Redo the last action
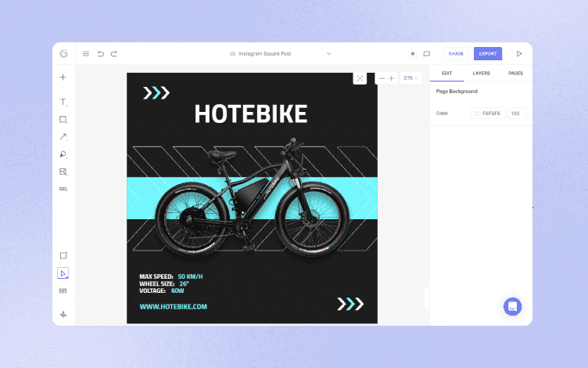The width and height of the screenshot is (588, 368). click(x=113, y=54)
